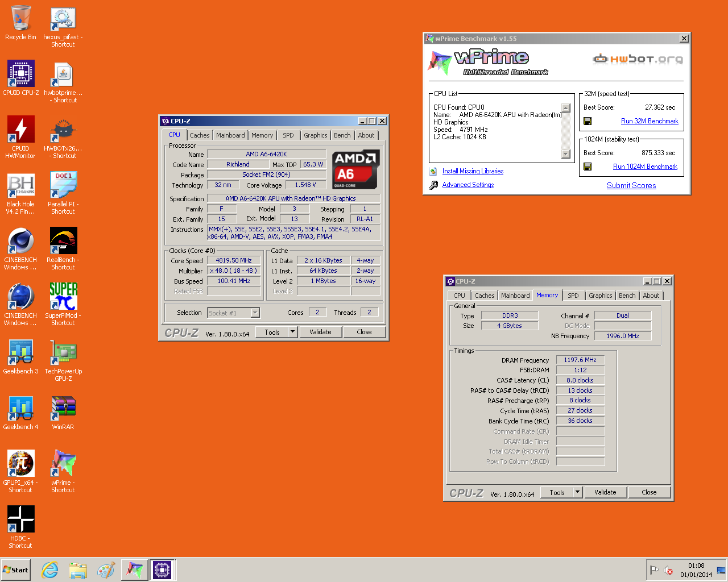
Task: Click Run 1024M Benchmark link
Action: 645,167
